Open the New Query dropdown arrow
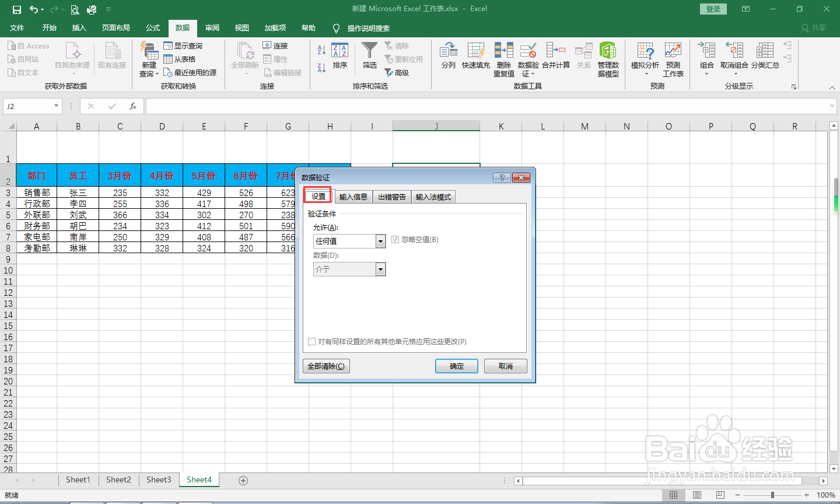Image resolution: width=840 pixels, height=504 pixels. coord(157,74)
